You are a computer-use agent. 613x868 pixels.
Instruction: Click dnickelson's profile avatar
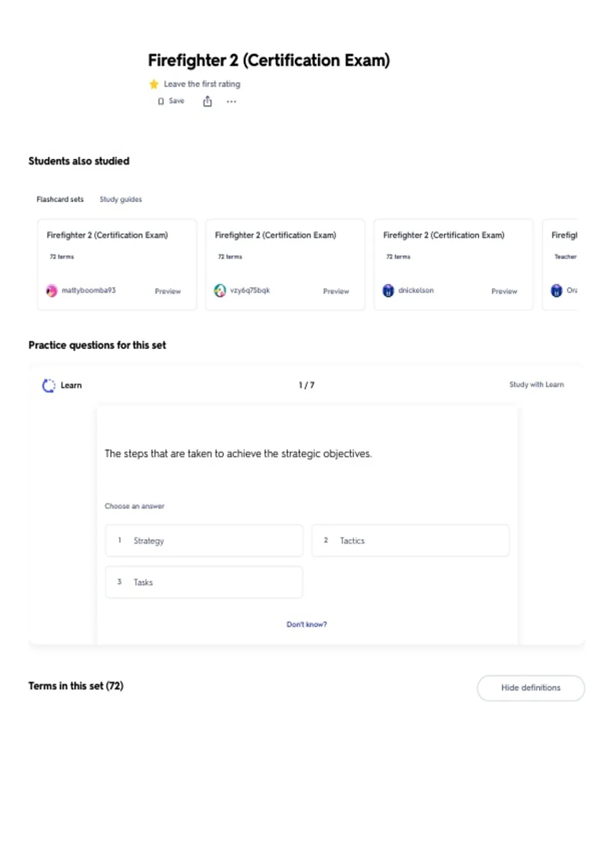point(388,291)
